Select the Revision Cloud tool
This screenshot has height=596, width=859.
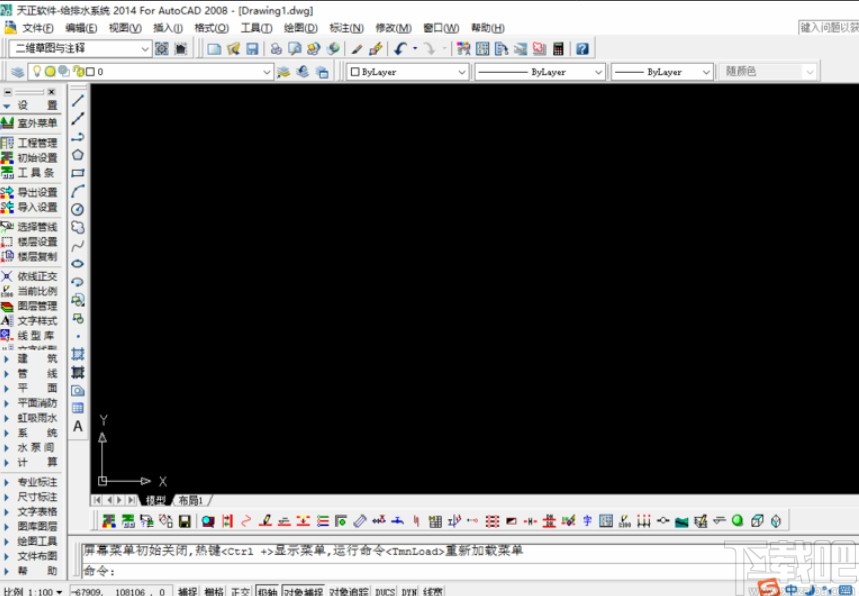[x=78, y=227]
